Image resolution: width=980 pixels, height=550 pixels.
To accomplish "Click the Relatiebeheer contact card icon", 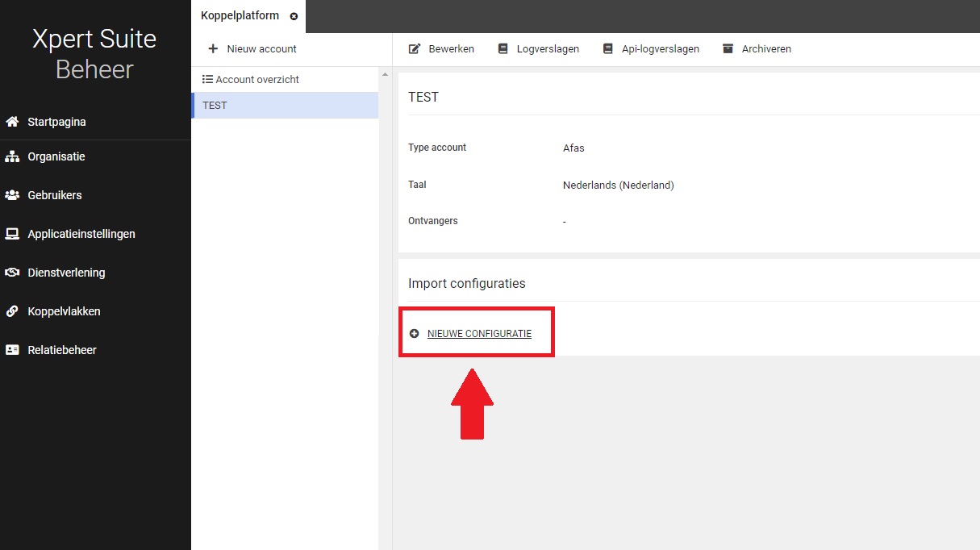I will point(12,350).
